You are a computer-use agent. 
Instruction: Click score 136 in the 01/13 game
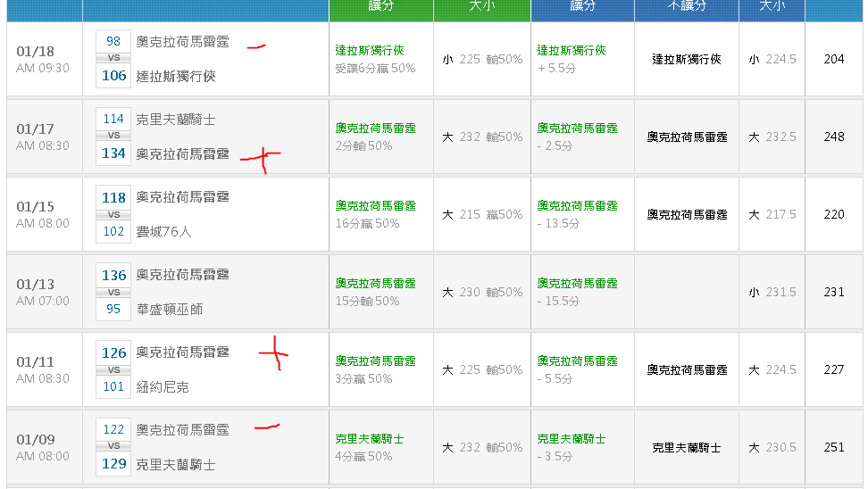pyautogui.click(x=113, y=275)
